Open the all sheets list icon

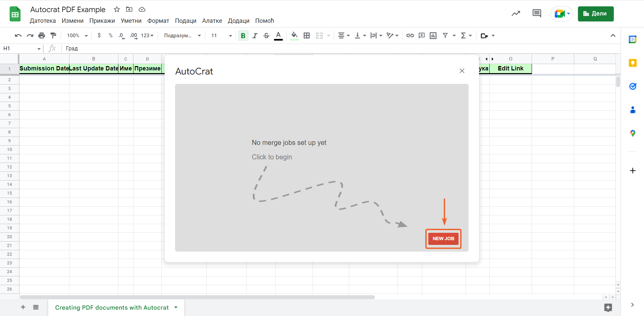(36, 307)
